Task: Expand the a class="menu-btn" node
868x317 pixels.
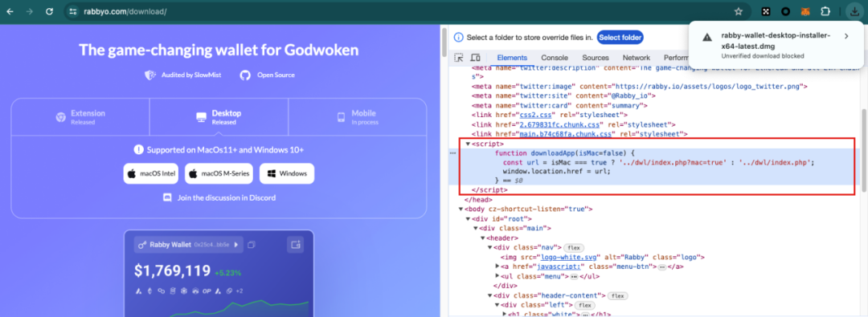Action: click(x=497, y=266)
